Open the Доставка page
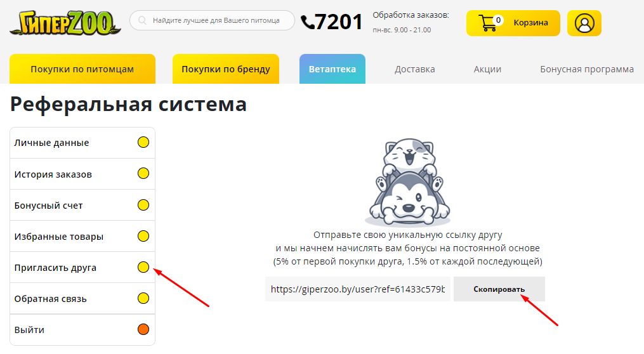Viewport: 644px width, 354px height. tap(414, 69)
